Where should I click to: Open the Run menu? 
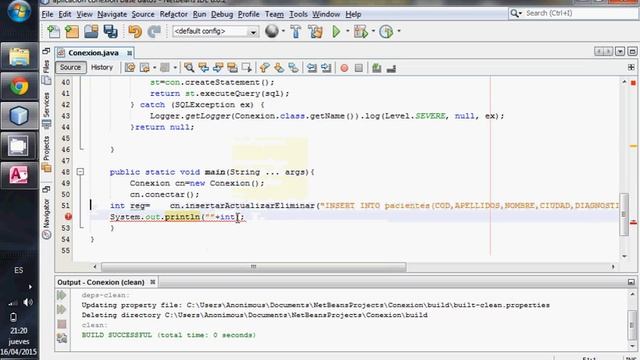pos(199,14)
